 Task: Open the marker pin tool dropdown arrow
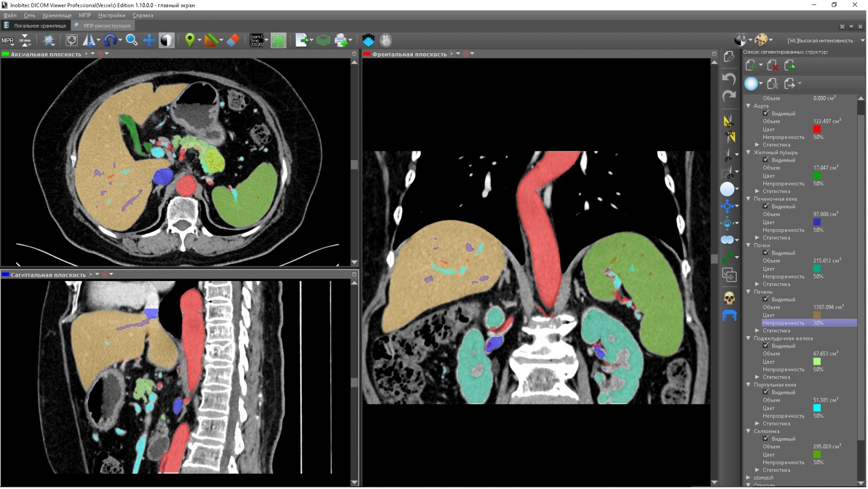click(x=199, y=40)
